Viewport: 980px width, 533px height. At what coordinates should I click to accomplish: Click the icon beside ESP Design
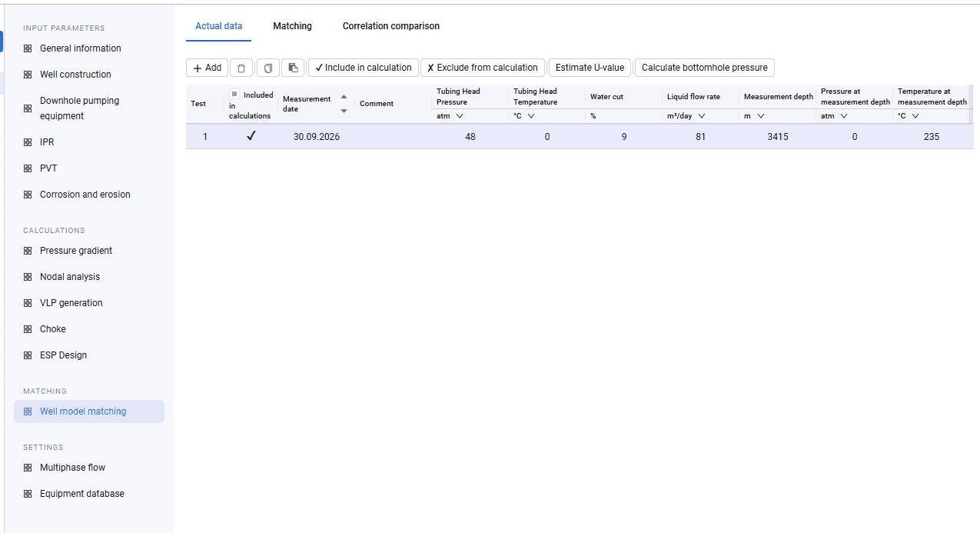click(28, 355)
